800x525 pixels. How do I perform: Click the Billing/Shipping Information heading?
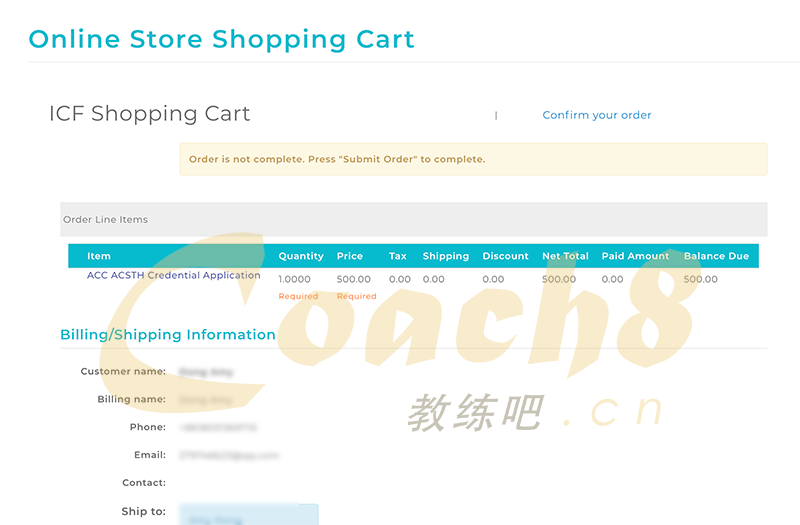(x=168, y=335)
